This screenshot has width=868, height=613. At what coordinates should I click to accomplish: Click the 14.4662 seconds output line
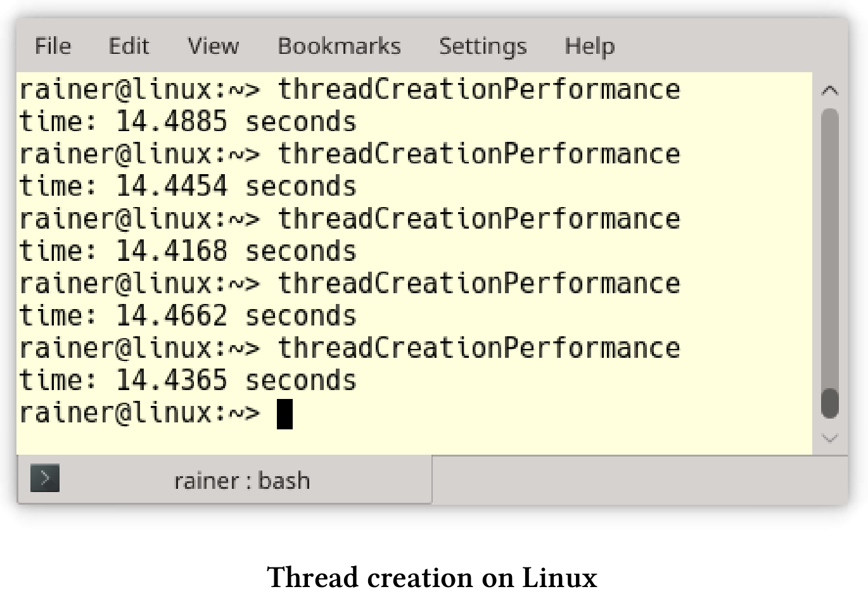click(x=188, y=316)
